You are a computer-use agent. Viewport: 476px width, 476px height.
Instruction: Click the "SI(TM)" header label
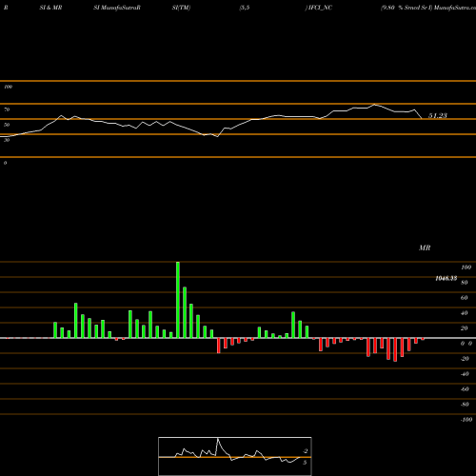coord(181,8)
